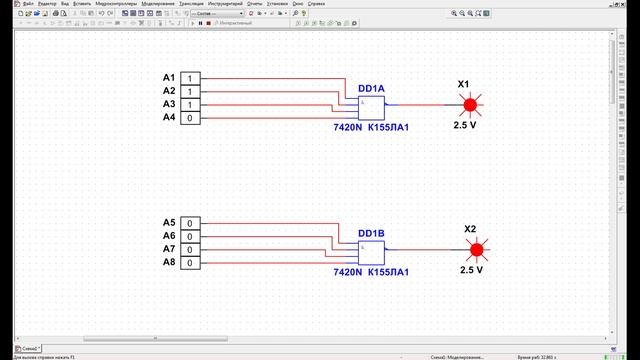The image size is (640, 360).
Task: Click the Save icon
Action: click(45, 13)
